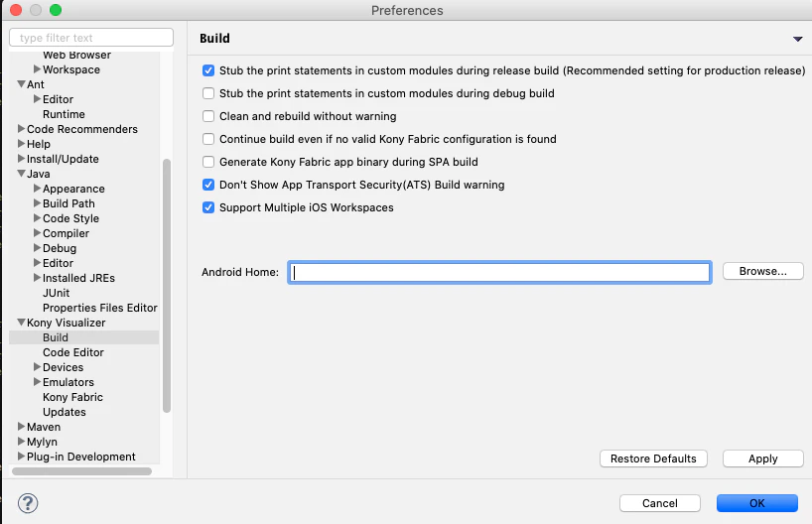The image size is (812, 524).
Task: Click the tree's horizontal scrollbar
Action: [x=81, y=471]
